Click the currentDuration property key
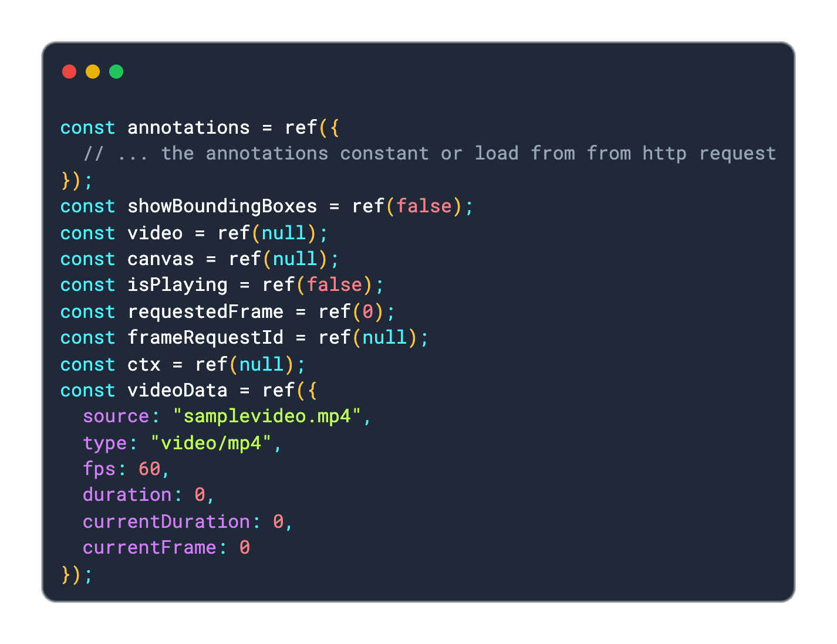 click(167, 521)
